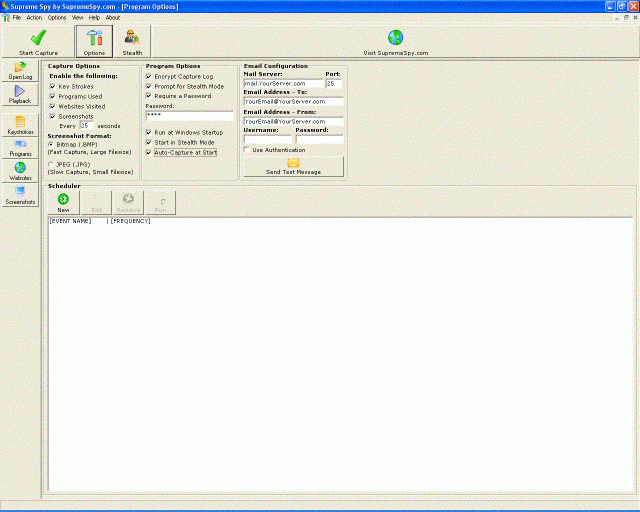Screen dimensions: 640x512
Task: Click the [EVENT NAME] column header
Action: coord(70,221)
